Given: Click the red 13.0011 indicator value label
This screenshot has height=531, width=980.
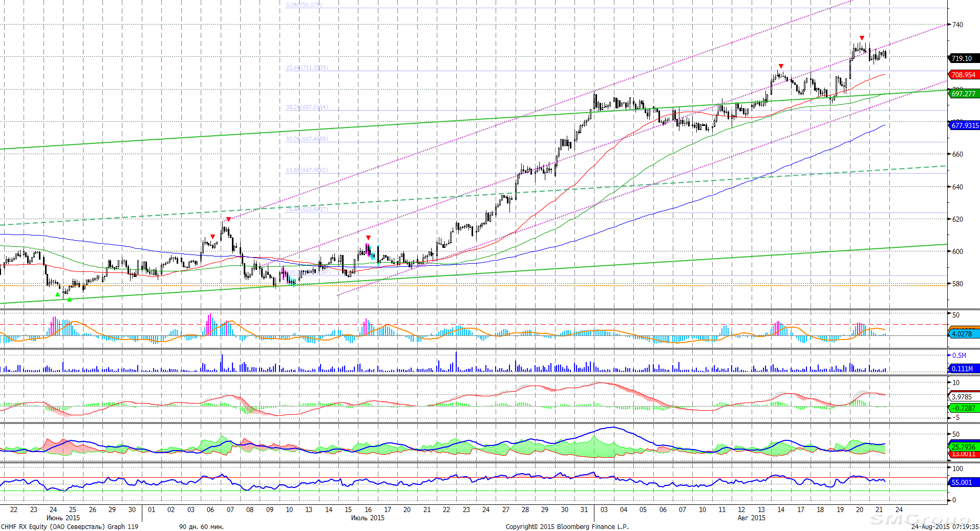Looking at the screenshot, I should pyautogui.click(x=964, y=454).
